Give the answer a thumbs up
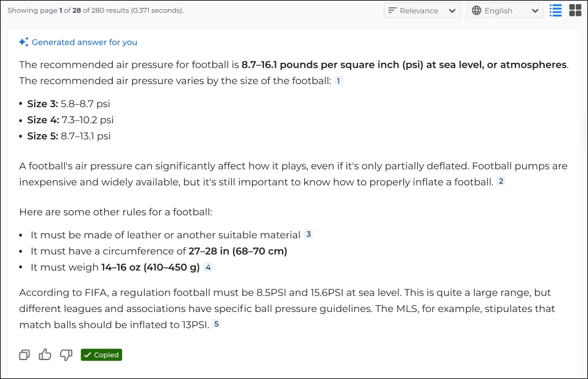Screen dimensions: 588x379 coord(45,355)
